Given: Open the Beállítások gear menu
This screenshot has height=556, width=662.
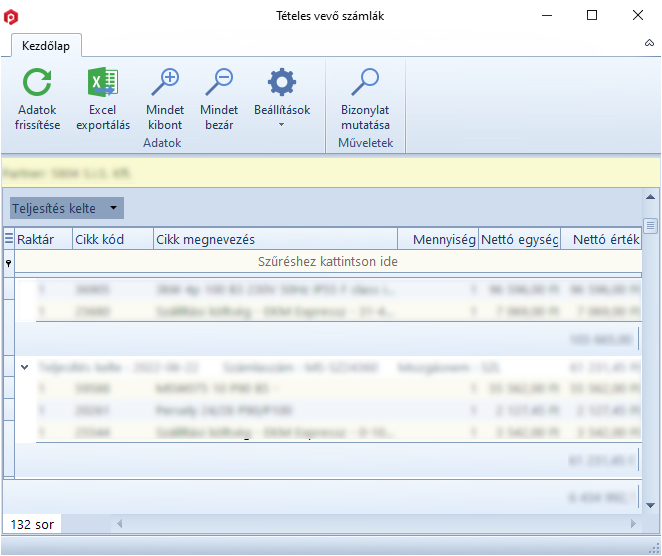Looking at the screenshot, I should click(x=282, y=83).
